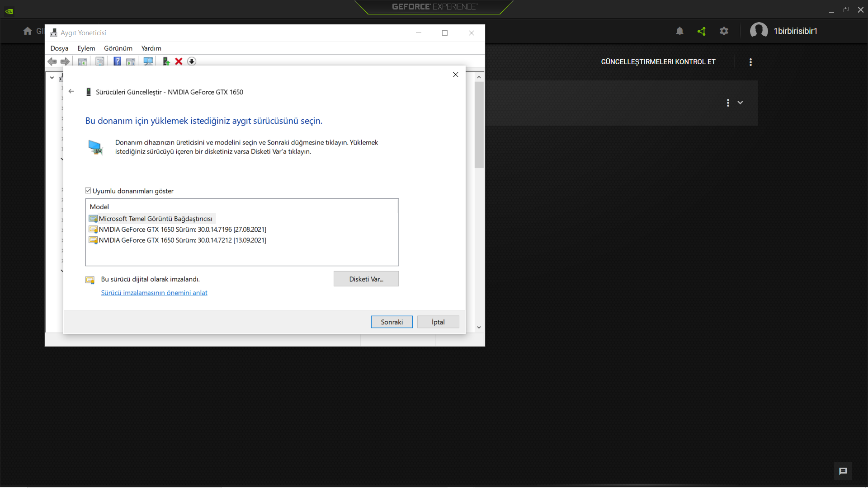
Task: Open GeForce notifications bell
Action: click(x=679, y=31)
